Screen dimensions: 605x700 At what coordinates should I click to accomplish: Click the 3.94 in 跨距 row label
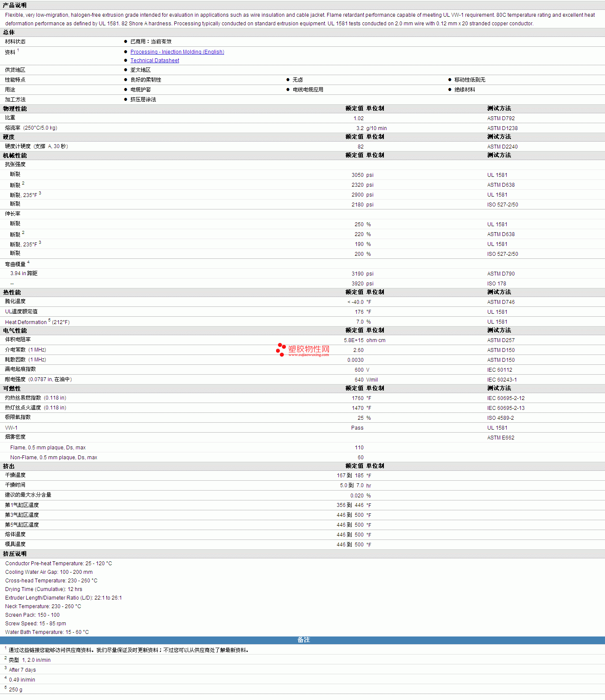point(24,273)
